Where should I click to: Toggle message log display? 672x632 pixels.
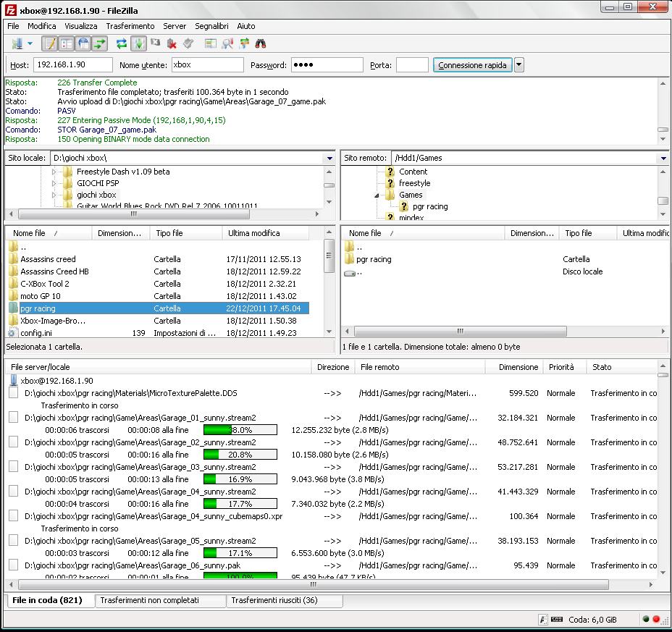click(50, 43)
